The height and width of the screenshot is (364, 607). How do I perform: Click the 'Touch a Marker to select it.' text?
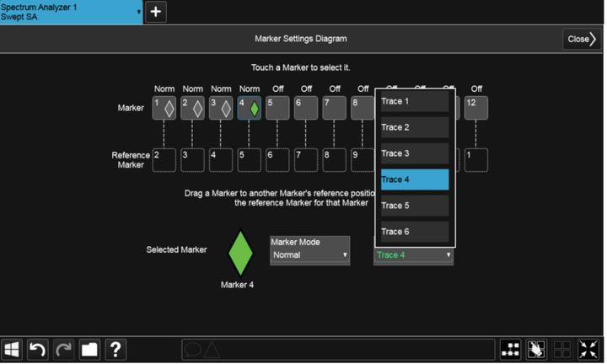[x=301, y=67]
